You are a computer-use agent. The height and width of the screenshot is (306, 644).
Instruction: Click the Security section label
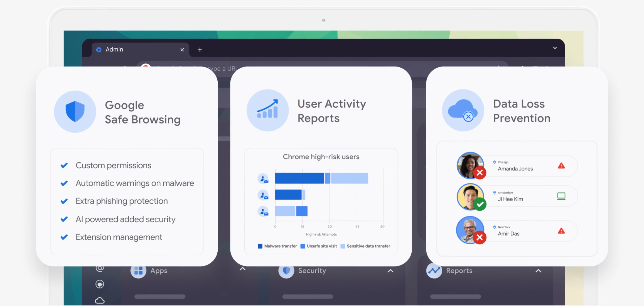(312, 271)
